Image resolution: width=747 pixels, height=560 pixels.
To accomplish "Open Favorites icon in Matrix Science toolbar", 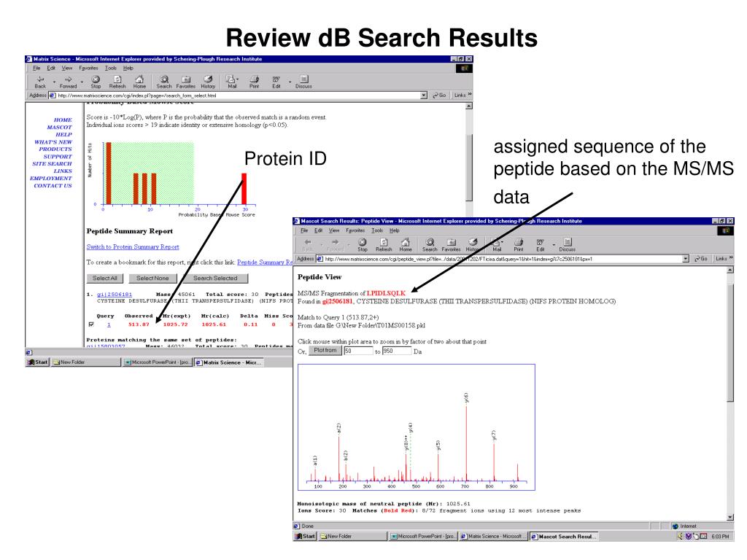I will pos(186,82).
